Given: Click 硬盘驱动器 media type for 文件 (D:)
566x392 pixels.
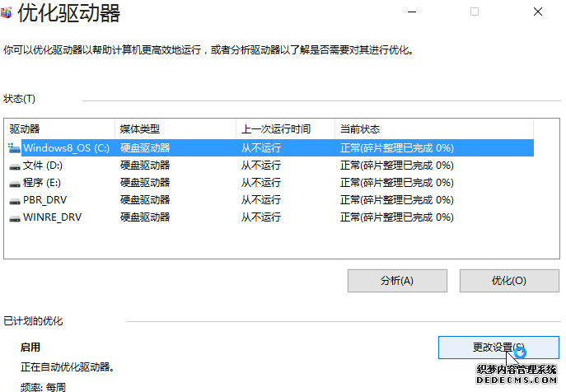Looking at the screenshot, I should [145, 166].
